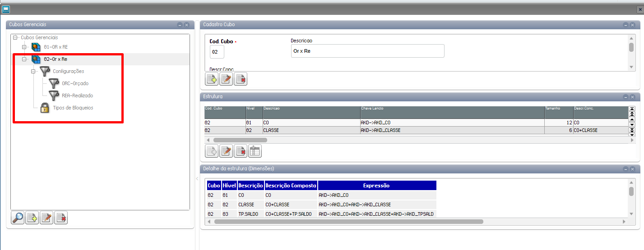
Task: Click the cube icon of 01-OR x RE
Action: tap(36, 47)
